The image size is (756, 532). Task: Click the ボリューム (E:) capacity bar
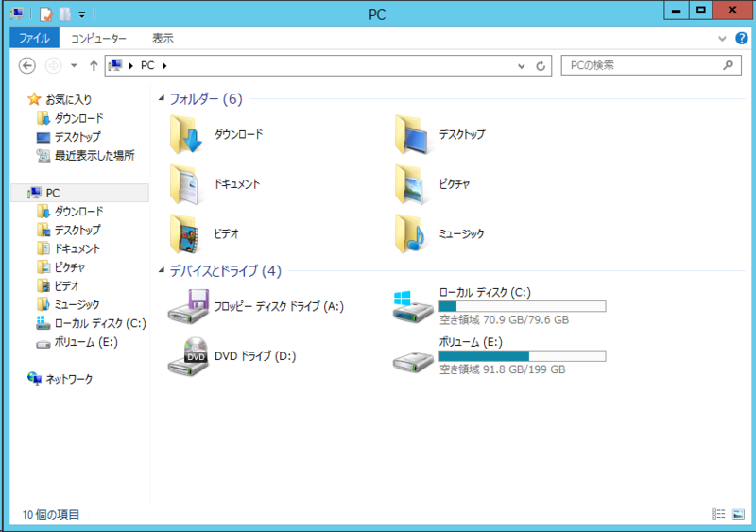point(522,355)
